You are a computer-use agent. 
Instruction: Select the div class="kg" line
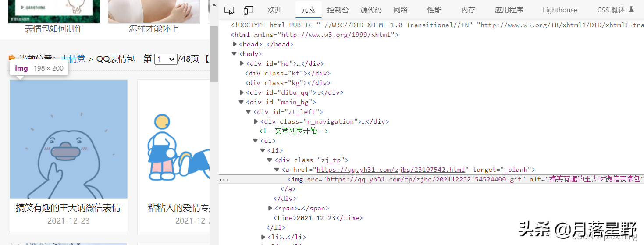pos(288,83)
